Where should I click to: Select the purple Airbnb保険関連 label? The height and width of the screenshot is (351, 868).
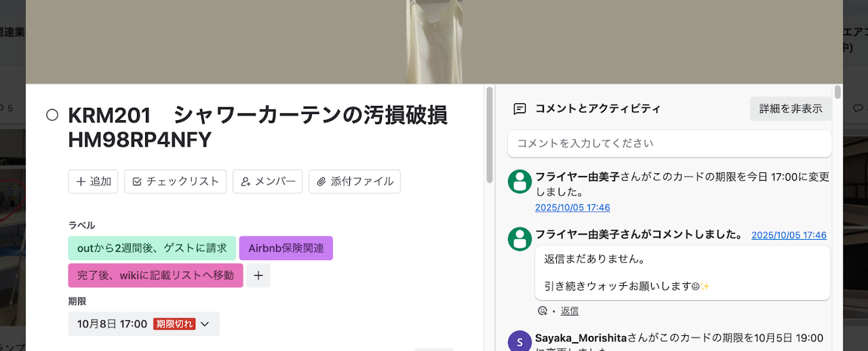tap(285, 248)
